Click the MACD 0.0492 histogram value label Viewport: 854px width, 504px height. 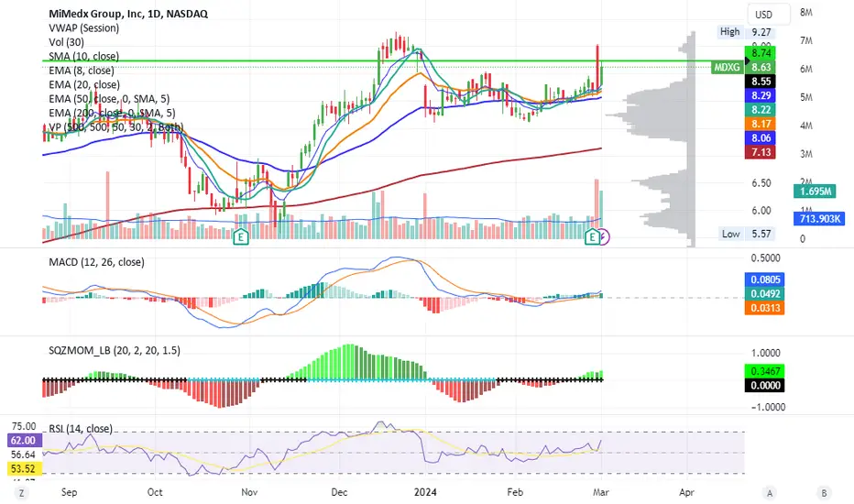pyautogui.click(x=765, y=293)
